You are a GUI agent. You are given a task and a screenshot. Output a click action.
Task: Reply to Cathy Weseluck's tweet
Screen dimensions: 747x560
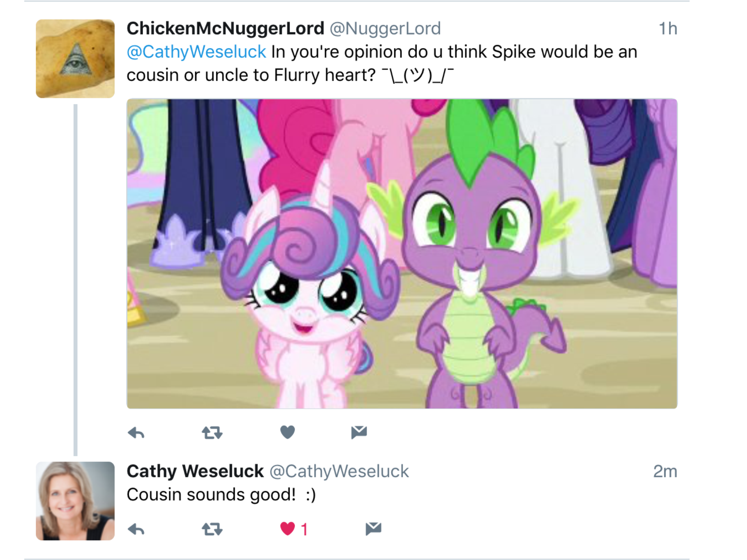[136, 529]
